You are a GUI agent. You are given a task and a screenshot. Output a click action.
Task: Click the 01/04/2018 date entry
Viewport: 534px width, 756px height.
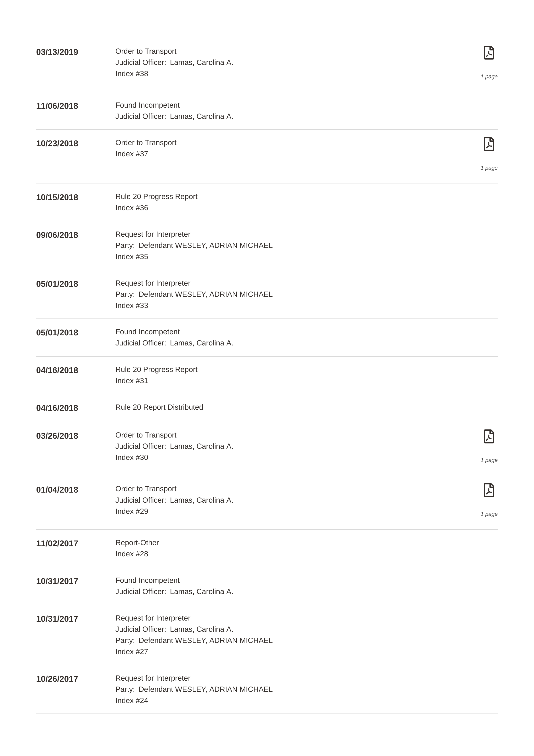tap(57, 490)
